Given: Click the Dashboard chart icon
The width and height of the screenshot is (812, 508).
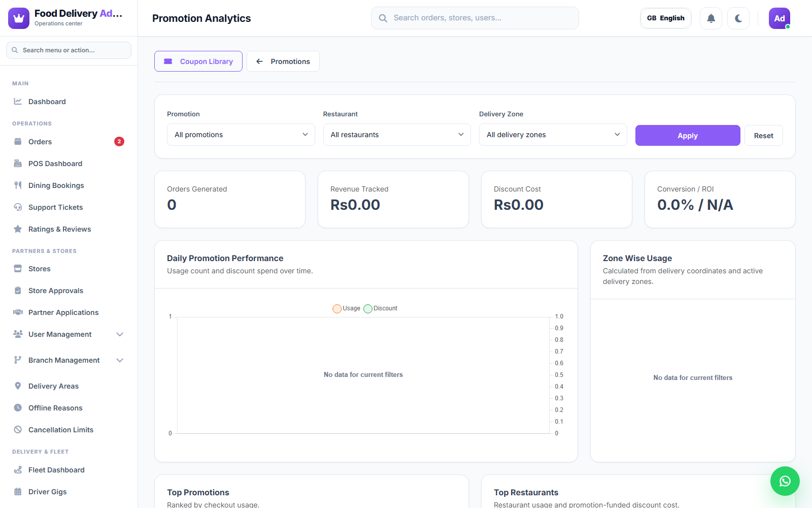Looking at the screenshot, I should click(18, 102).
